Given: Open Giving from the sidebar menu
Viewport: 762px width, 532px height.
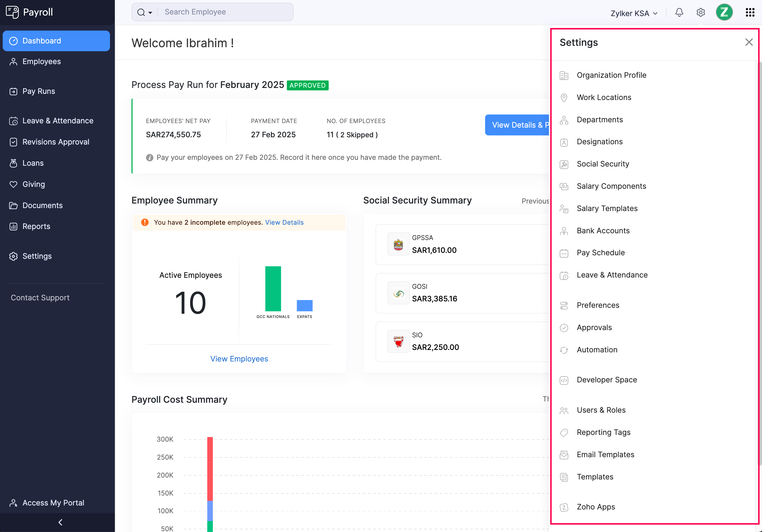Looking at the screenshot, I should point(33,184).
